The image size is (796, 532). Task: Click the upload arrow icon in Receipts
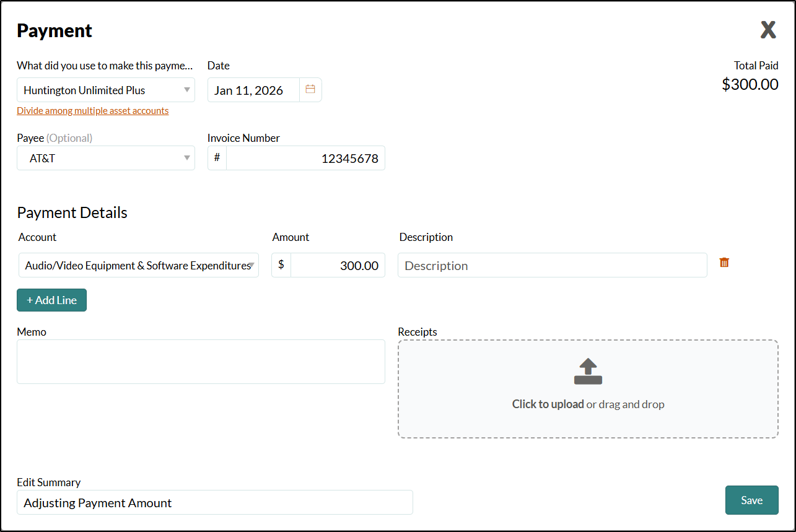pyautogui.click(x=588, y=372)
